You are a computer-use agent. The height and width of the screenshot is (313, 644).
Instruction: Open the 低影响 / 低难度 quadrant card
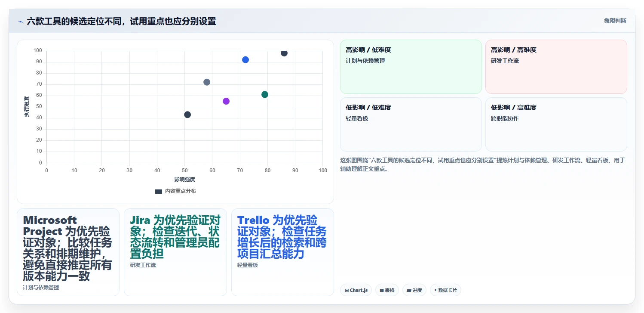tap(411, 124)
